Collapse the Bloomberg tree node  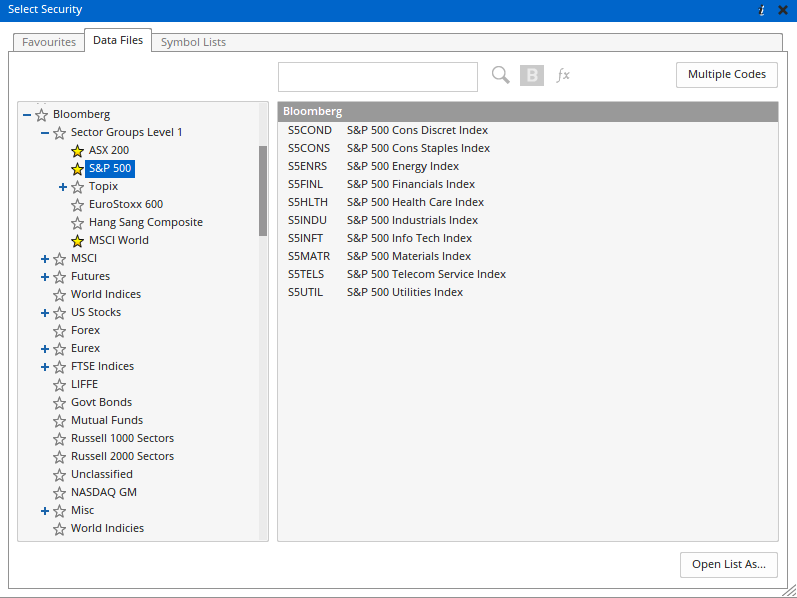coord(27,115)
